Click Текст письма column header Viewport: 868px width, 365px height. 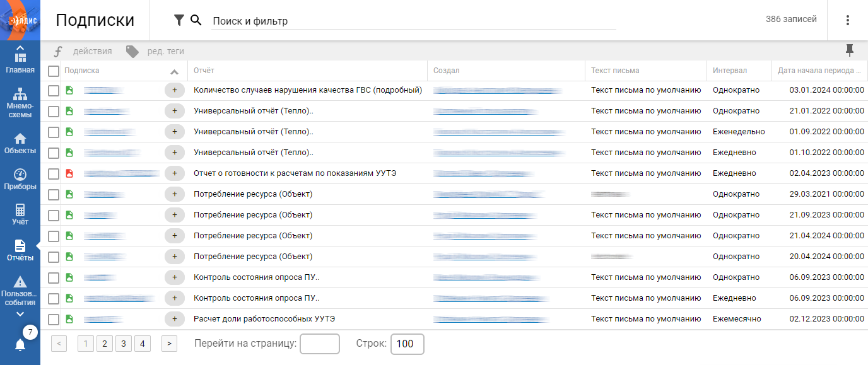click(x=646, y=71)
